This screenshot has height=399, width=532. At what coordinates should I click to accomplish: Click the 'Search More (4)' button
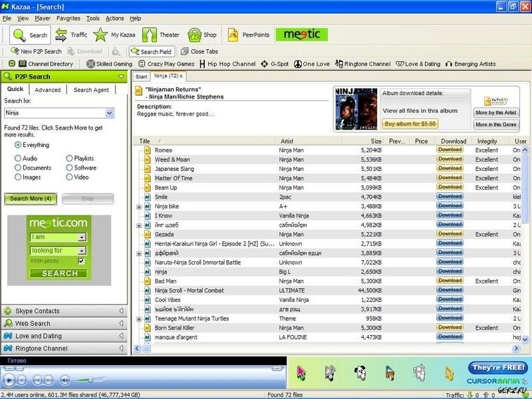[x=31, y=198]
